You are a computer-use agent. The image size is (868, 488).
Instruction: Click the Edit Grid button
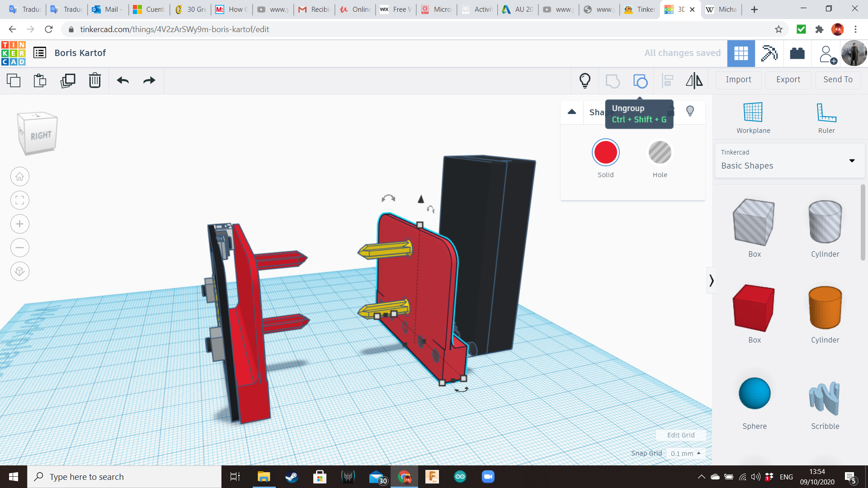[x=680, y=435]
